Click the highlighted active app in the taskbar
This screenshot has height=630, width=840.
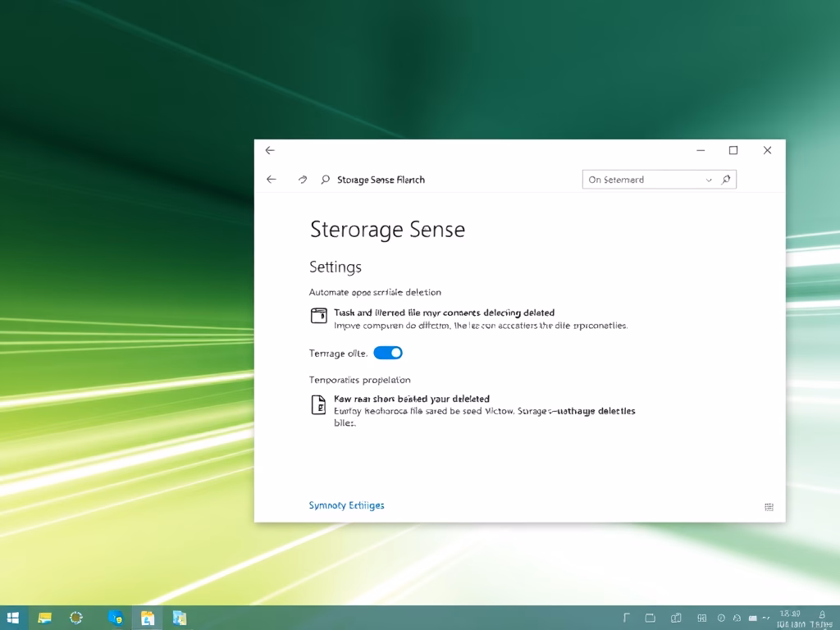(x=148, y=619)
